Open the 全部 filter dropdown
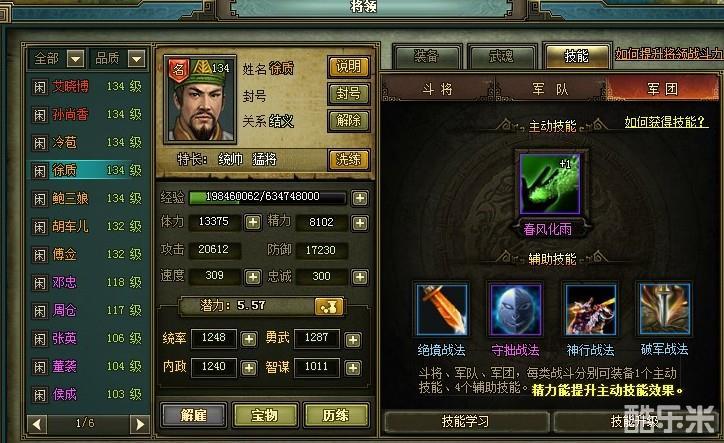The image size is (724, 443). 76,59
